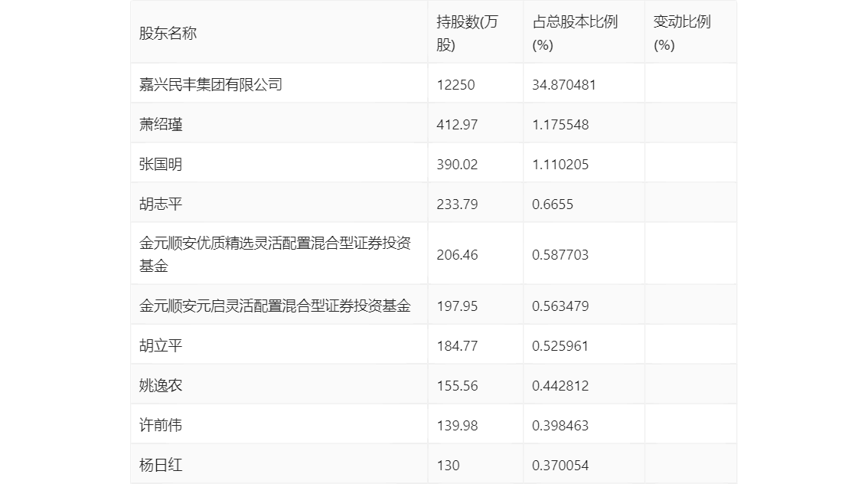Image resolution: width=868 pixels, height=484 pixels.
Task: Click the 股东名称 column header
Action: coord(168,33)
